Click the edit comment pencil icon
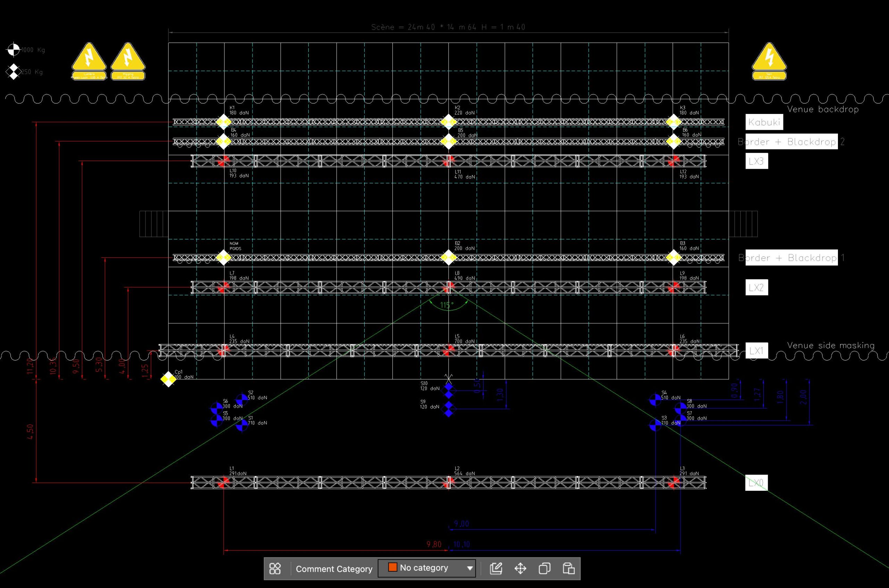The width and height of the screenshot is (889, 588). pos(496,569)
